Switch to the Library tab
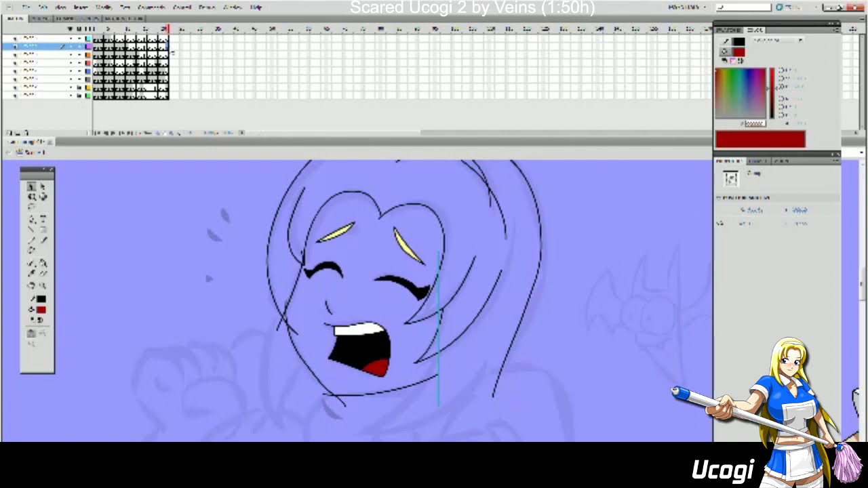 click(757, 161)
